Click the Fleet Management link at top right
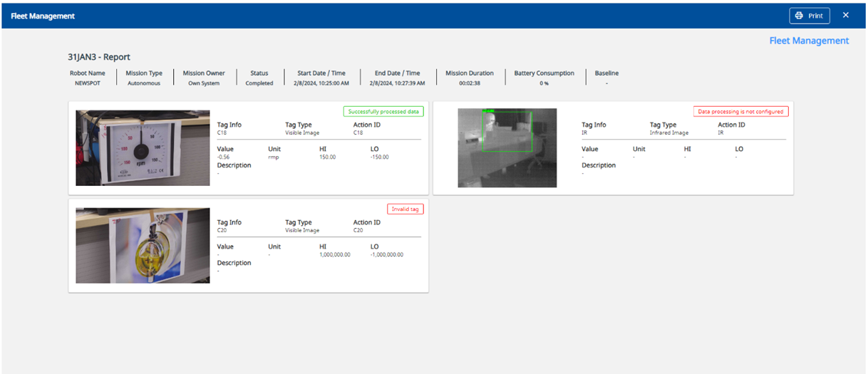Viewport: 868px width, 374px height. click(809, 41)
